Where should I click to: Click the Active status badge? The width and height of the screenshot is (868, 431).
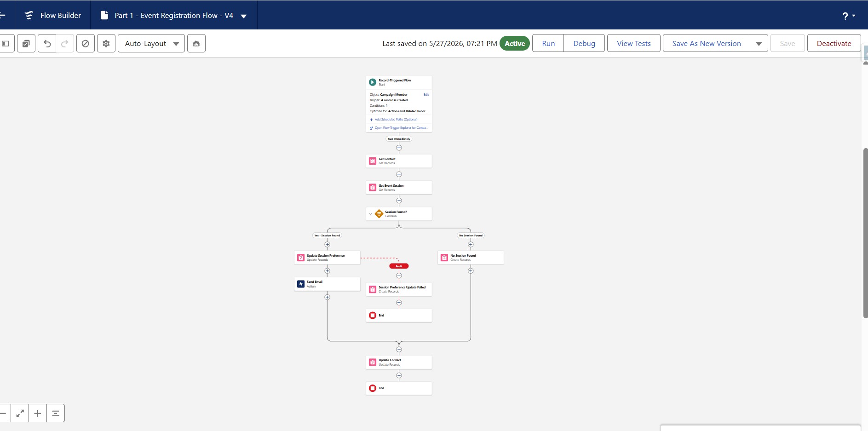click(515, 43)
